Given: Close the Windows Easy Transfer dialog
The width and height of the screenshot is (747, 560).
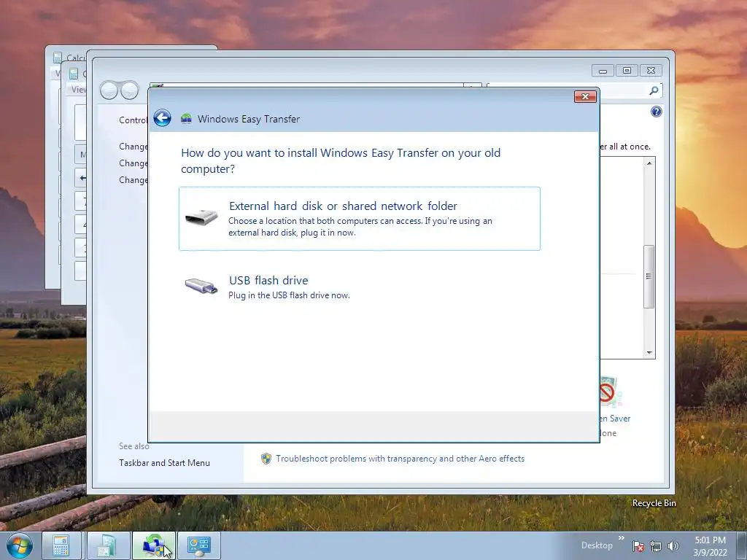Looking at the screenshot, I should 585,97.
